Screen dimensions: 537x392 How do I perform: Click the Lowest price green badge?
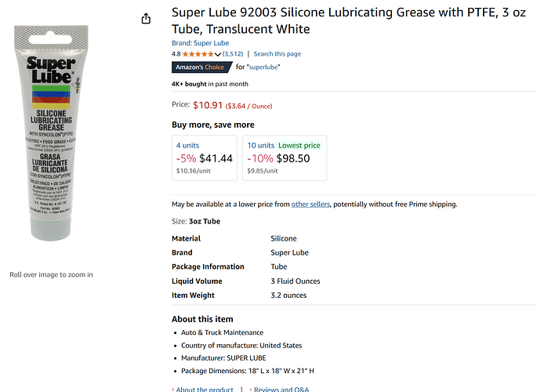click(x=299, y=146)
